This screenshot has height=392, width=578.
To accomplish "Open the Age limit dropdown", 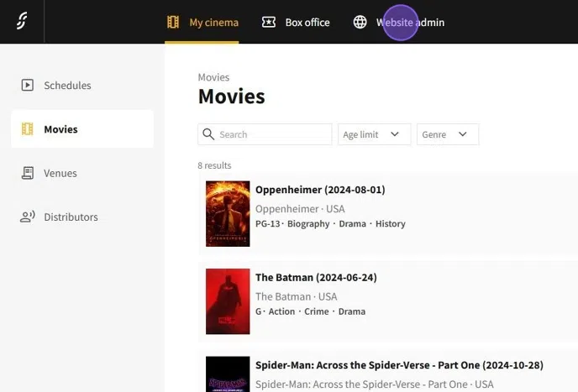I will 374,134.
